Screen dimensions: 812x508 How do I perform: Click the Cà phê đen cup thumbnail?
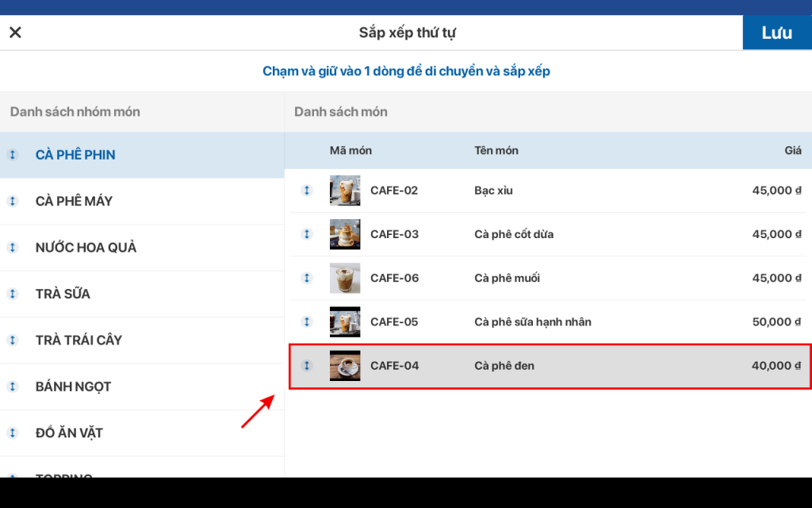345,366
